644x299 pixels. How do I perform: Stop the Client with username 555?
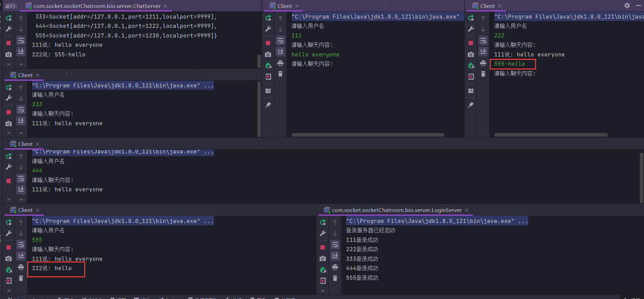coord(9,247)
